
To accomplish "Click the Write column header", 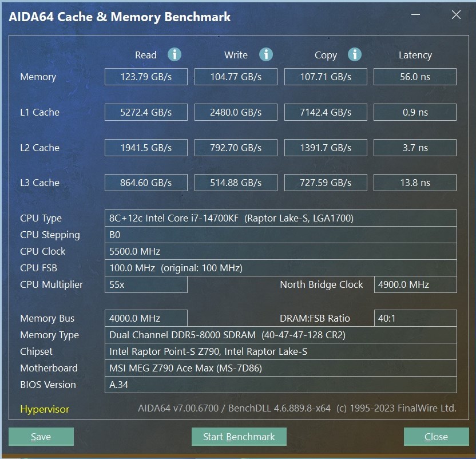I will (236, 55).
